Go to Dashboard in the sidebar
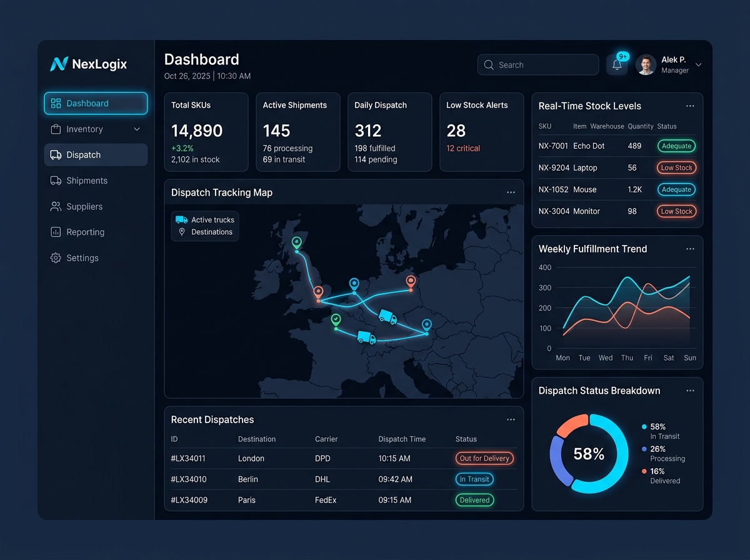 [x=96, y=104]
